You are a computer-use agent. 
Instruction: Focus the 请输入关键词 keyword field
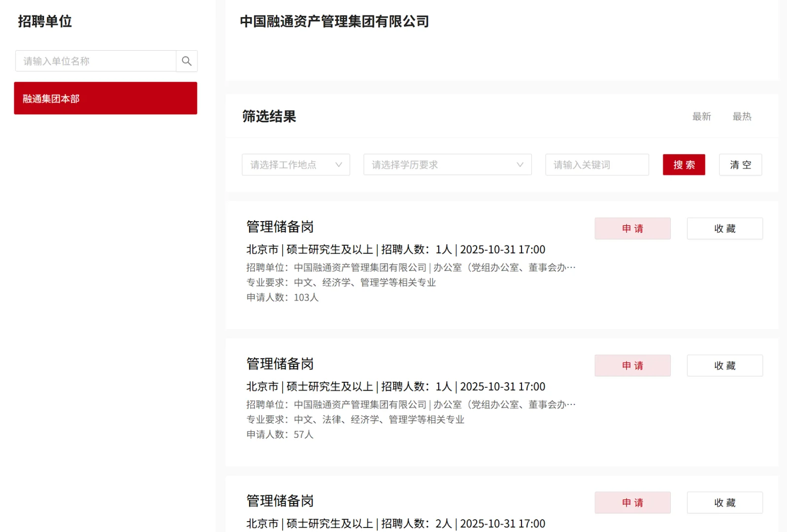click(597, 165)
